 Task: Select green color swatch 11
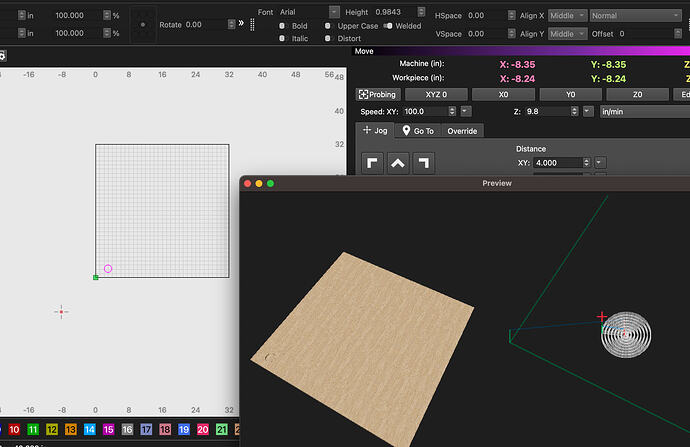pos(33,429)
